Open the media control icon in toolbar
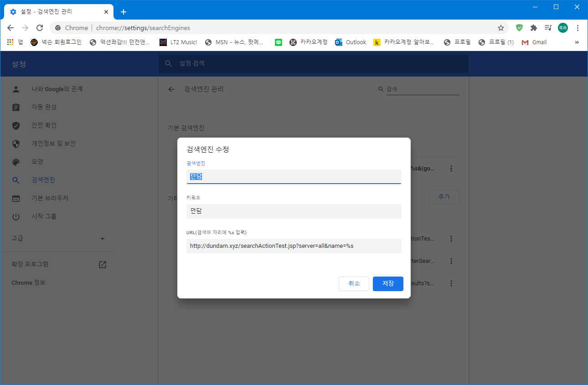The image size is (588, 385). pyautogui.click(x=548, y=28)
